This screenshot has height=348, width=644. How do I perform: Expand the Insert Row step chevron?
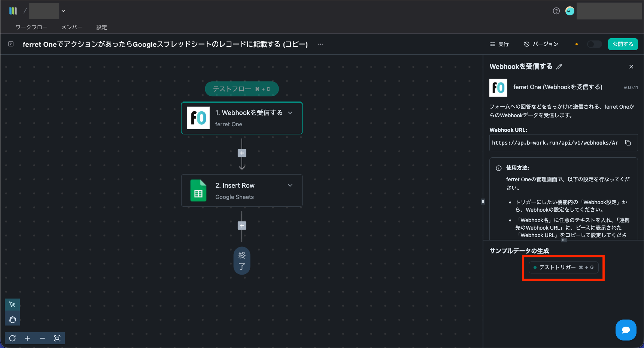[x=290, y=185]
